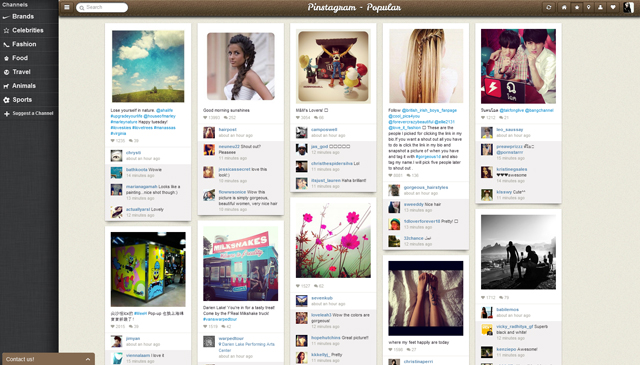
Task: Open the black and white beach photo
Action: 518,252
